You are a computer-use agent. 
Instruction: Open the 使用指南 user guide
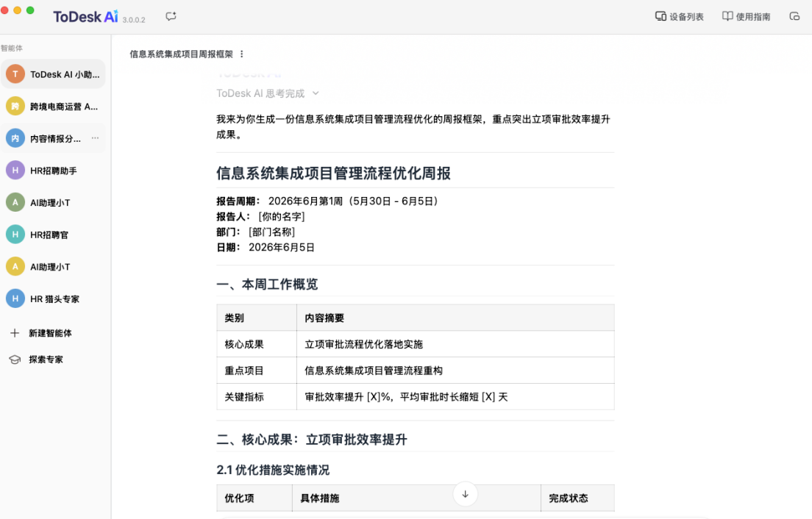[x=747, y=17]
